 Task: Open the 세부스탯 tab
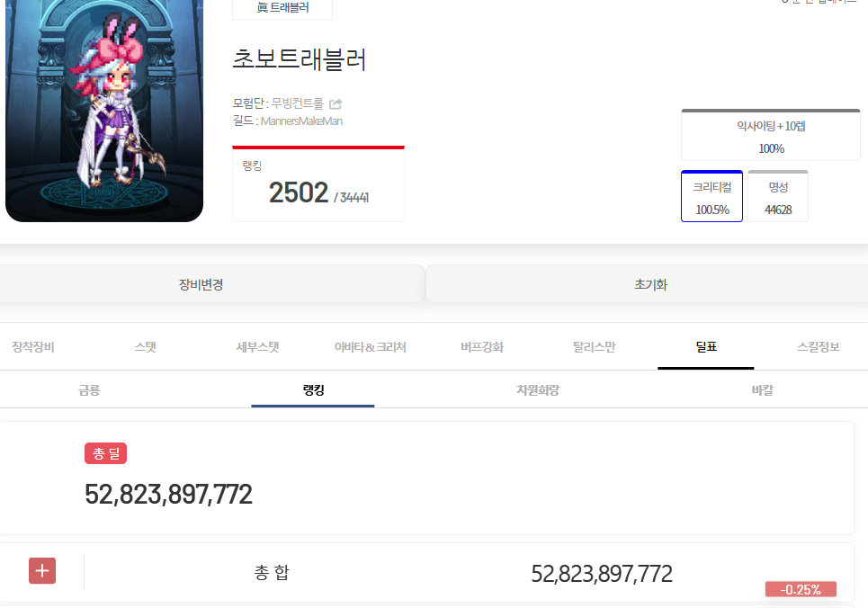coord(257,347)
